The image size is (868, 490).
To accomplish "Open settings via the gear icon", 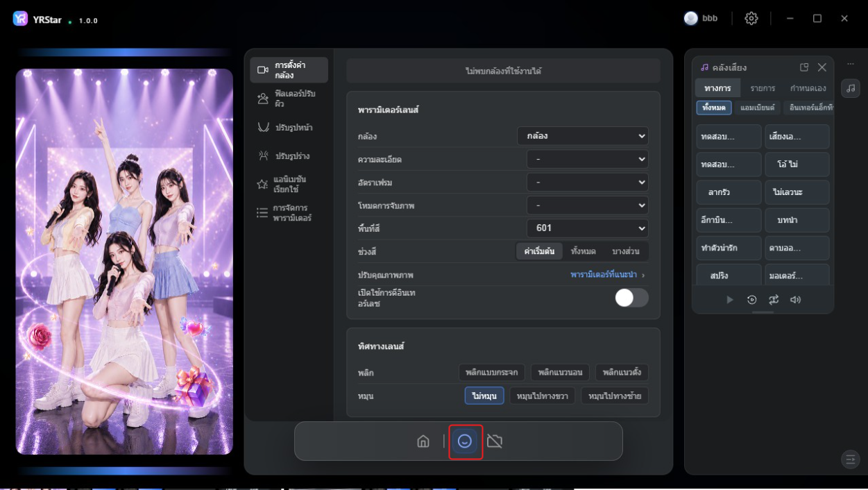I will click(751, 19).
